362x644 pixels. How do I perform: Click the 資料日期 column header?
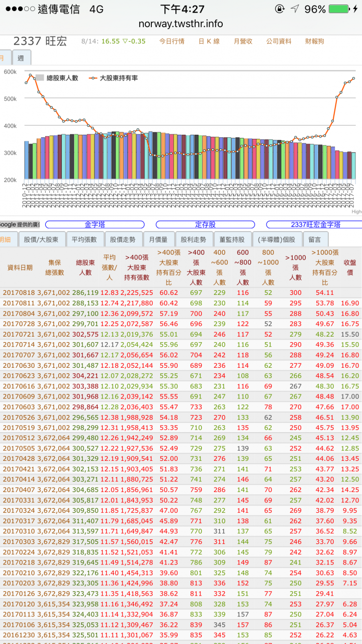(x=20, y=268)
